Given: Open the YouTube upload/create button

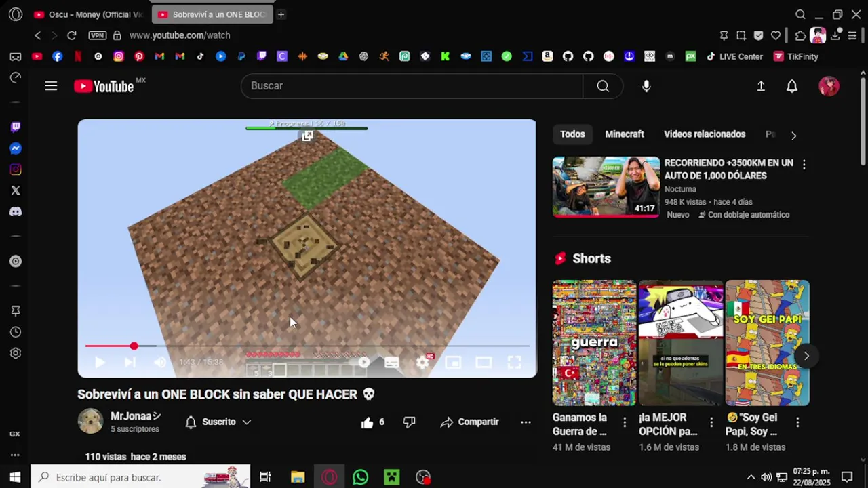Looking at the screenshot, I should pos(761,86).
